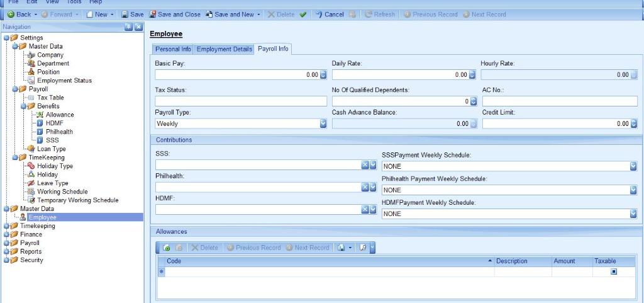The image size is (644, 303).
Task: Open SSSPayment Weekly Schedule dropdown
Action: pos(633,166)
